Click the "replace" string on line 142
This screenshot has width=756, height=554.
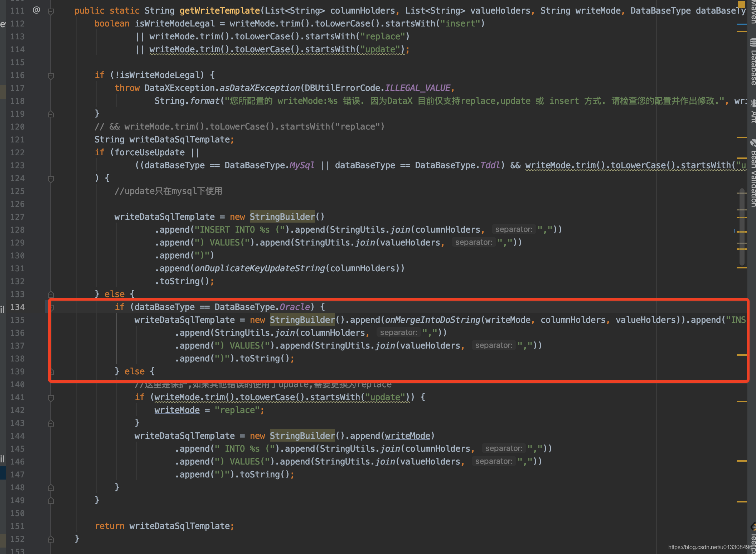237,410
